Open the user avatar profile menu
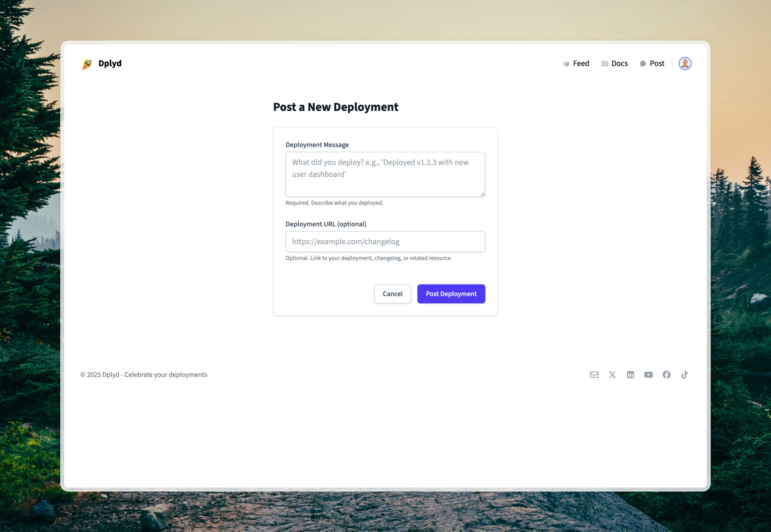This screenshot has width=771, height=532. click(x=685, y=63)
